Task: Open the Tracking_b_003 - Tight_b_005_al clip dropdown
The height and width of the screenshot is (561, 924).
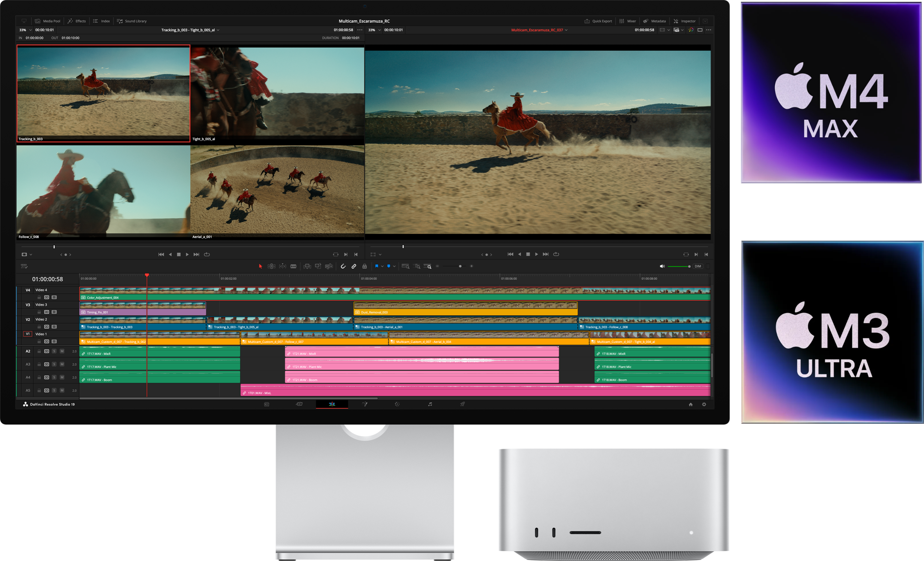Action: point(218,30)
